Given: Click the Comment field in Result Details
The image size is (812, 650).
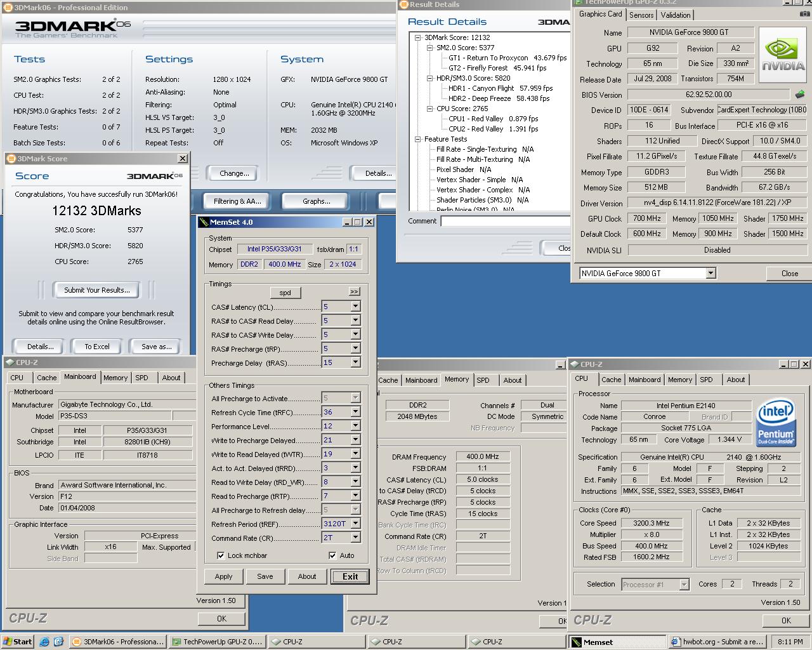Looking at the screenshot, I should tap(505, 222).
